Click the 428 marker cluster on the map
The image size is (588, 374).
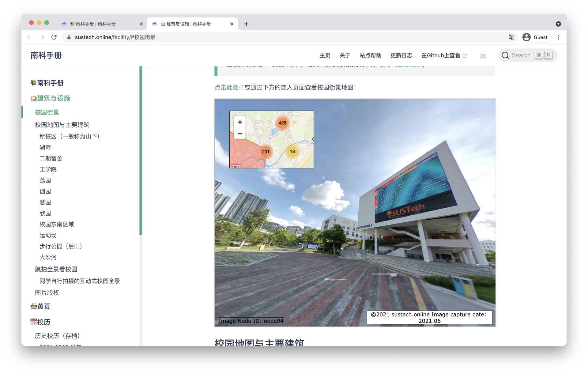click(282, 123)
